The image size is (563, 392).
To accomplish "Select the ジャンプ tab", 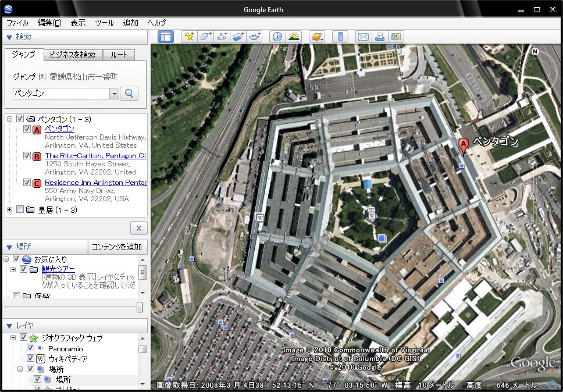I will pyautogui.click(x=24, y=54).
